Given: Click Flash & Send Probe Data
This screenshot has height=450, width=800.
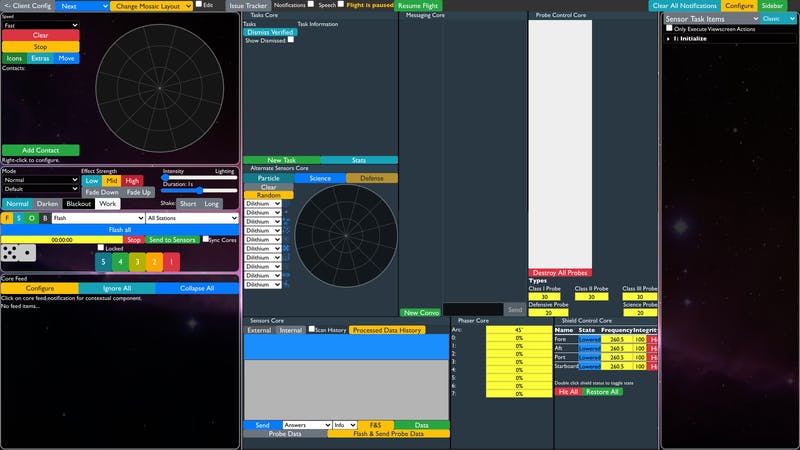Looking at the screenshot, I should (389, 434).
